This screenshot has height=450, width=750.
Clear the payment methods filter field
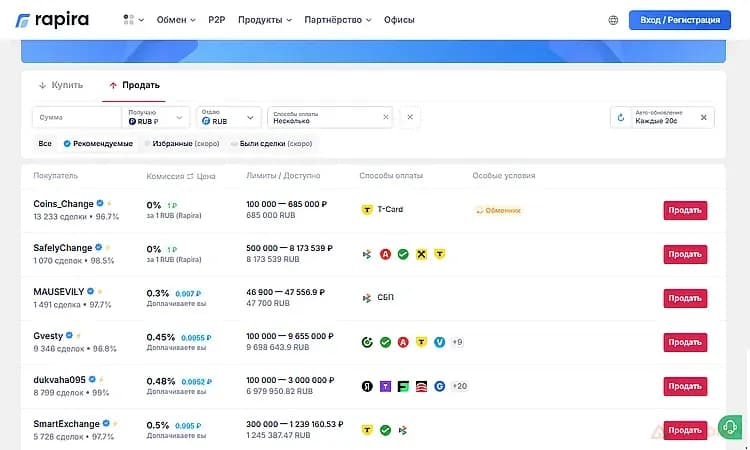pos(386,117)
